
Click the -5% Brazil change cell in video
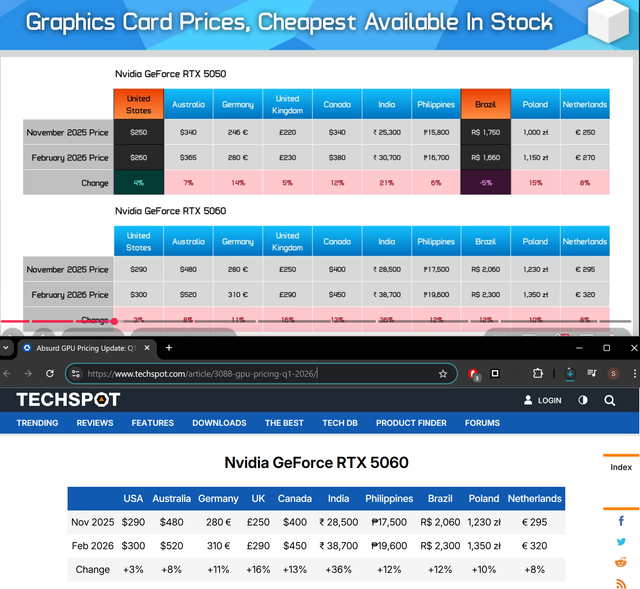(485, 182)
